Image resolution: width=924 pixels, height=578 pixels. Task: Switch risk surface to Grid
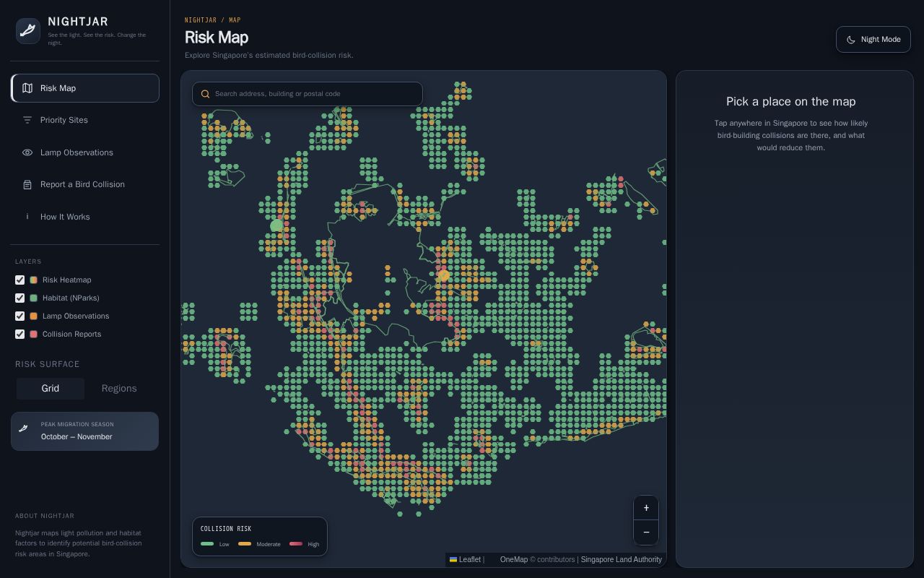click(51, 389)
